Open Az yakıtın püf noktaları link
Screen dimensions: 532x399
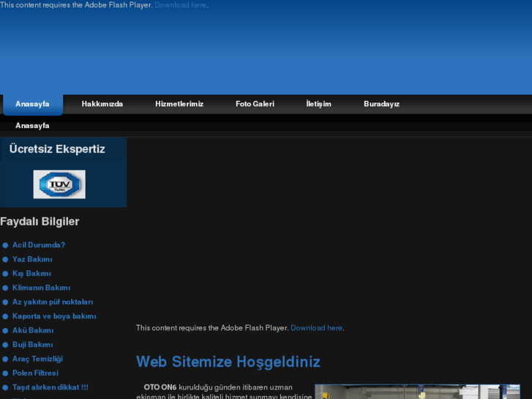[x=53, y=302]
